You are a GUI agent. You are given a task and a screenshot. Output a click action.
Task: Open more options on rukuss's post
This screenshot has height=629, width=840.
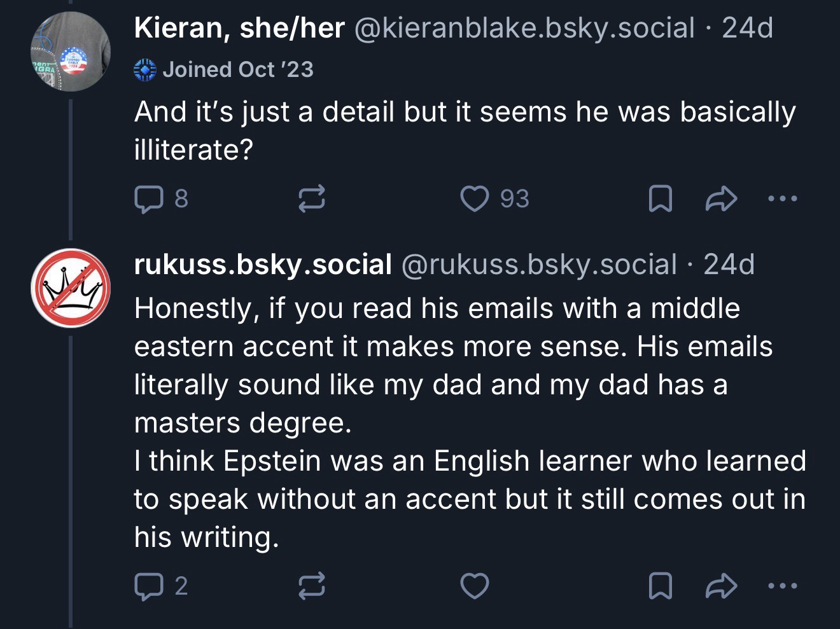click(x=782, y=586)
